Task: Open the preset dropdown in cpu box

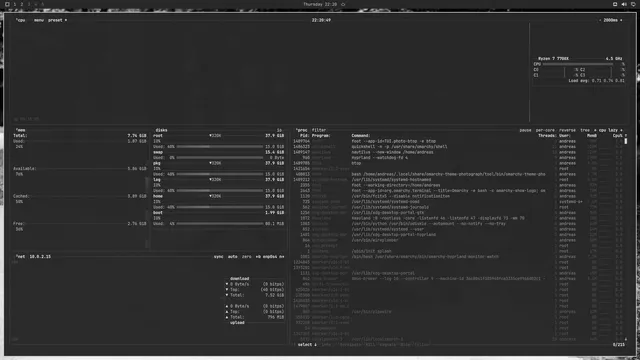Action: click(x=57, y=20)
